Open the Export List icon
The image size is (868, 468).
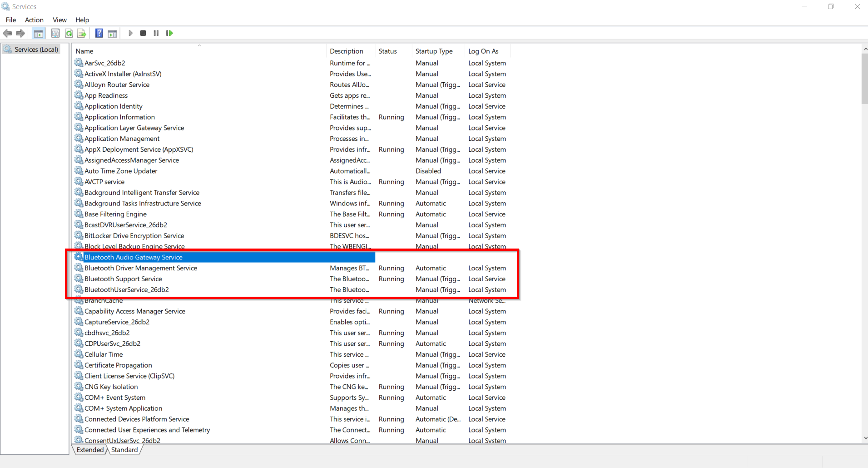point(81,33)
